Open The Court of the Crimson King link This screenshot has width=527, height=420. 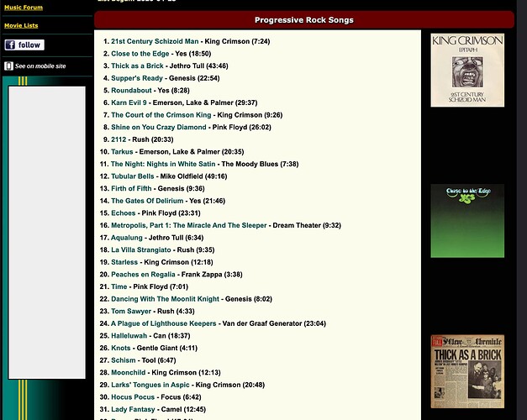[x=161, y=115]
